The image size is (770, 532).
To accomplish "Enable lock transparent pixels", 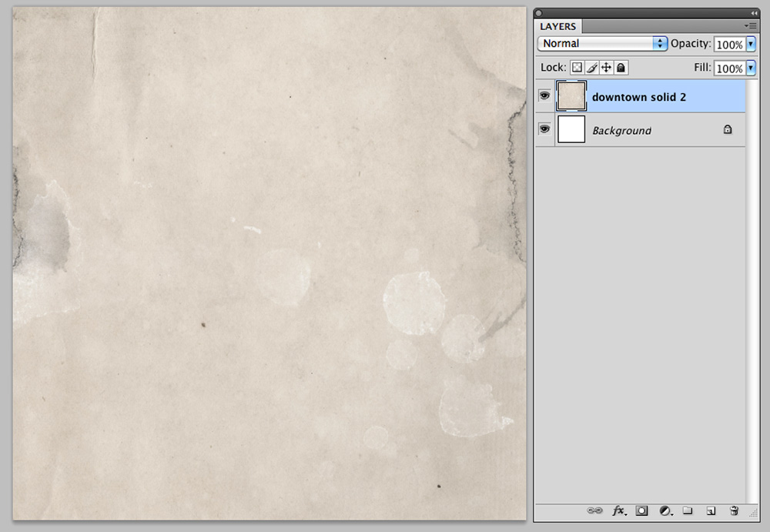I will coord(577,68).
